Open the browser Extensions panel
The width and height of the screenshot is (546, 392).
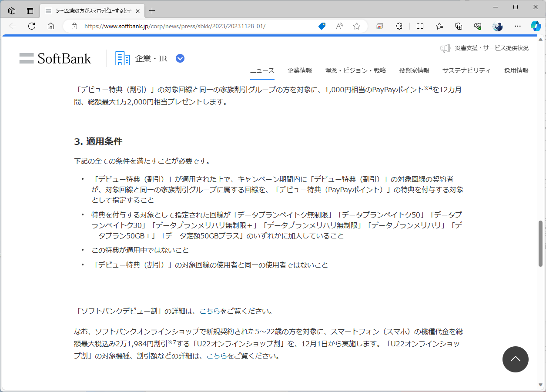click(x=399, y=26)
